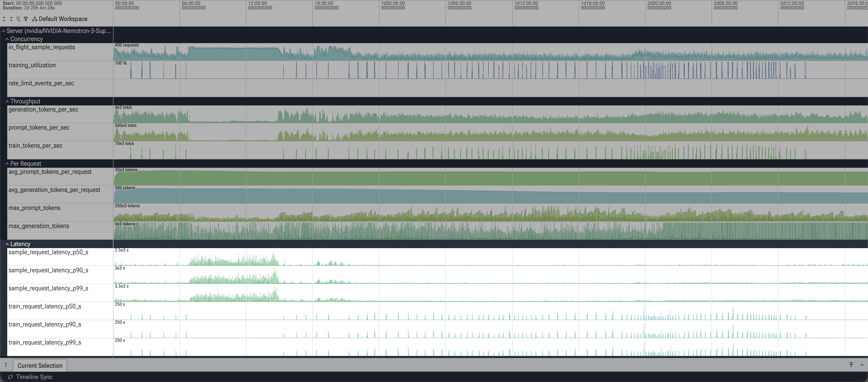Viewport: 868px width, 382px height.
Task: Collapse the Per Request track group
Action: pos(7,164)
